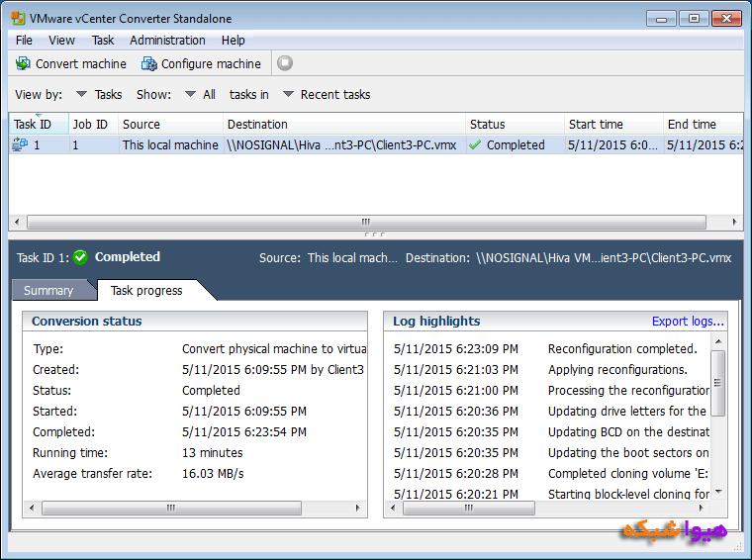Viewport: 752px width, 560px height.
Task: Click the '13 minutes' running time value
Action: coord(213,452)
